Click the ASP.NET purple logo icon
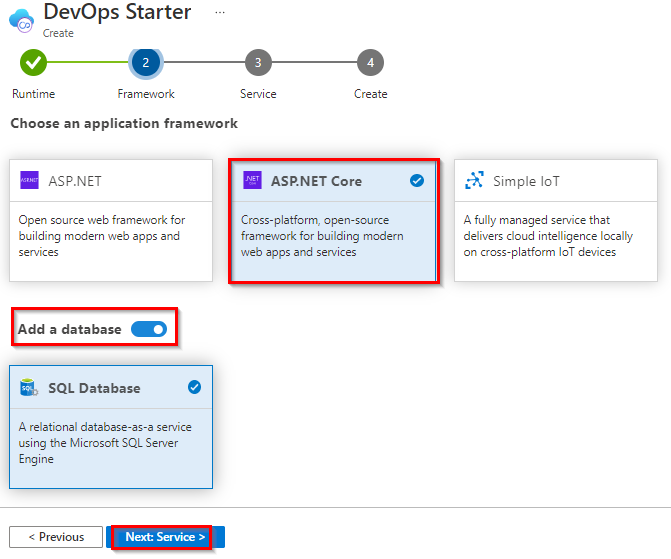Image resolution: width=671 pixels, height=559 pixels. click(x=30, y=181)
